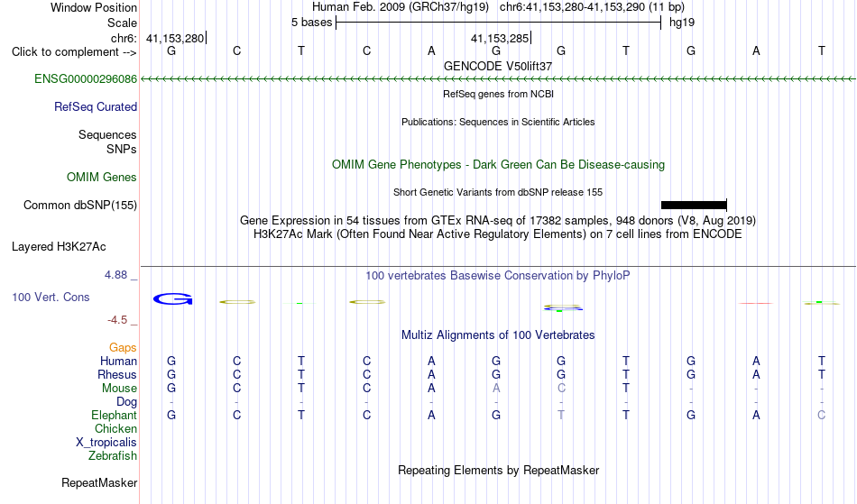Click the Scale label
The width and height of the screenshot is (857, 504).
[x=122, y=23]
